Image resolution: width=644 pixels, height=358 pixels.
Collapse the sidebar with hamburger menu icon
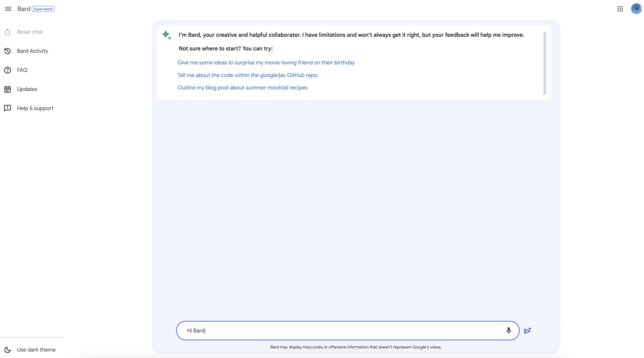pos(8,9)
